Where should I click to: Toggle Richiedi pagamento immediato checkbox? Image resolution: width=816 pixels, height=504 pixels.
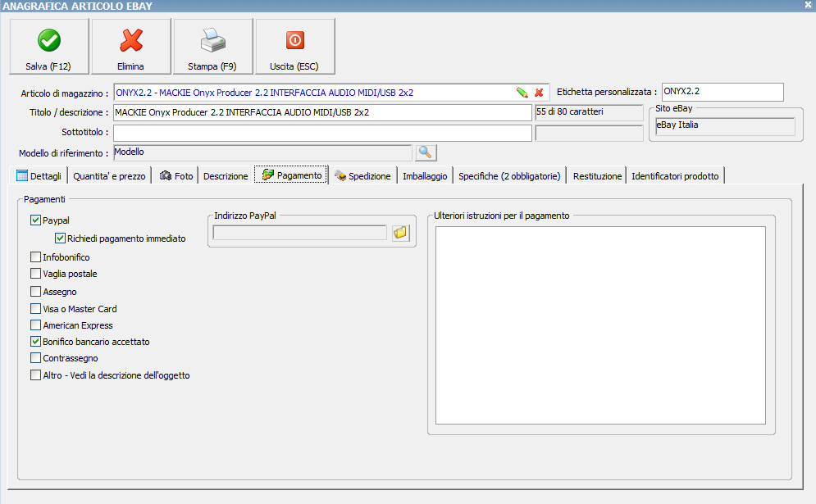[60, 238]
